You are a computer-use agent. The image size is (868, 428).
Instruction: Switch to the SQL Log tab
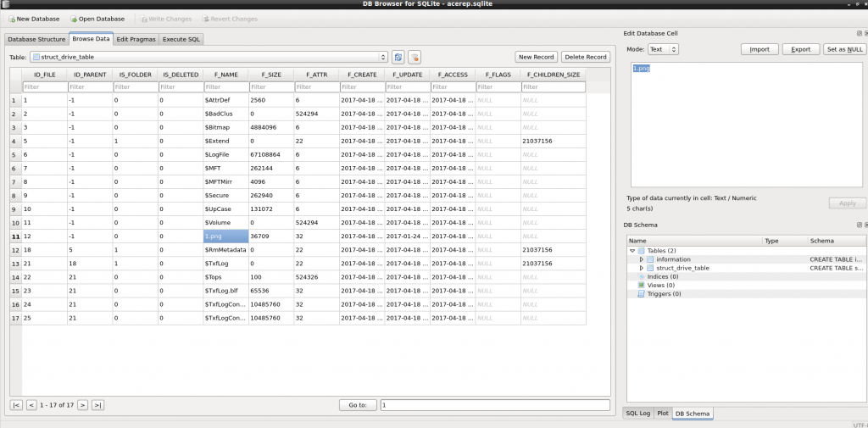coord(637,413)
